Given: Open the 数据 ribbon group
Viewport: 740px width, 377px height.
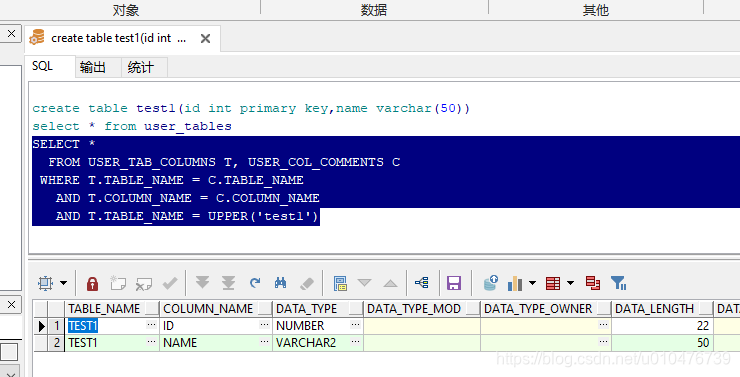Looking at the screenshot, I should [x=374, y=10].
